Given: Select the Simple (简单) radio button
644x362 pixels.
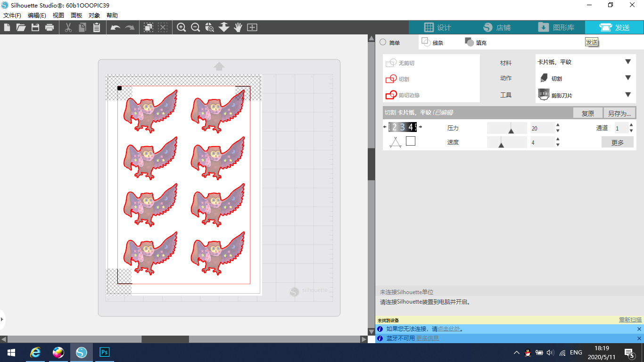Looking at the screenshot, I should coord(383,42).
